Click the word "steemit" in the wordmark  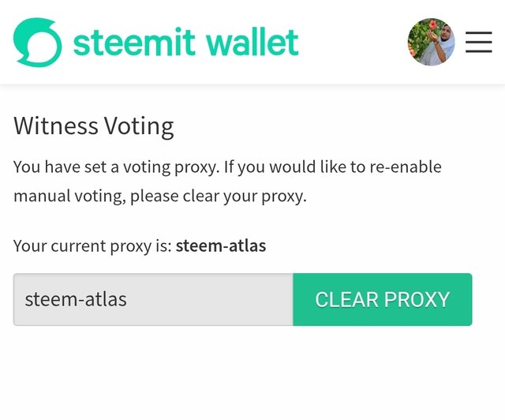(133, 42)
